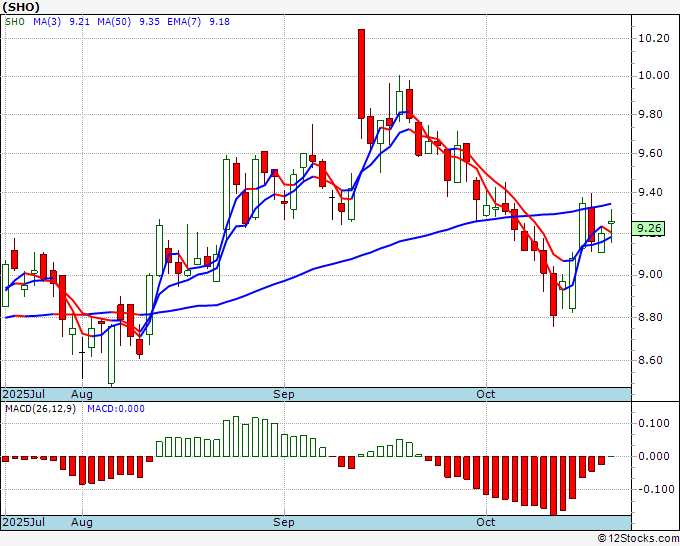Screen dimensions: 680x546
Task: Click Aug on price chart date axis
Action: [82, 394]
